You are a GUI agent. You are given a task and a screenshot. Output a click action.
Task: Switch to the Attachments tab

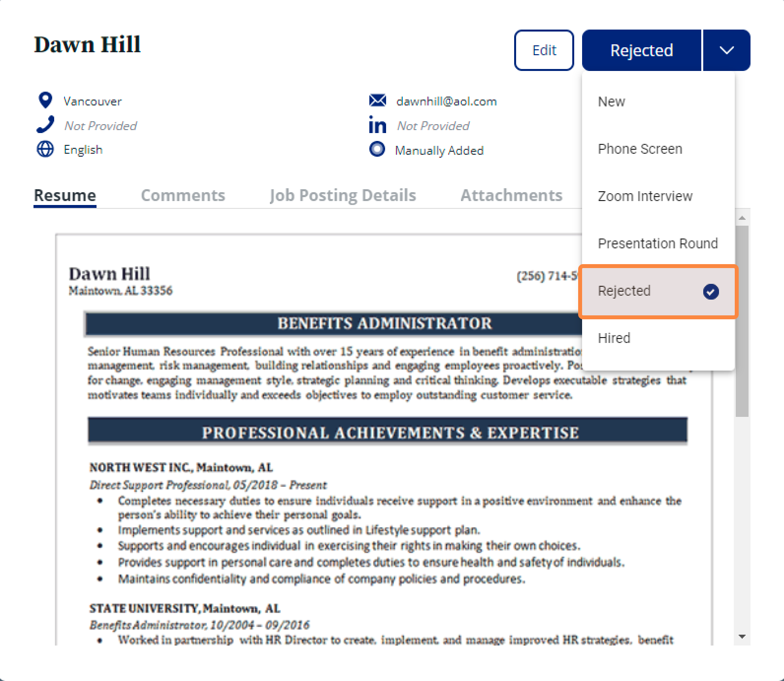click(511, 196)
